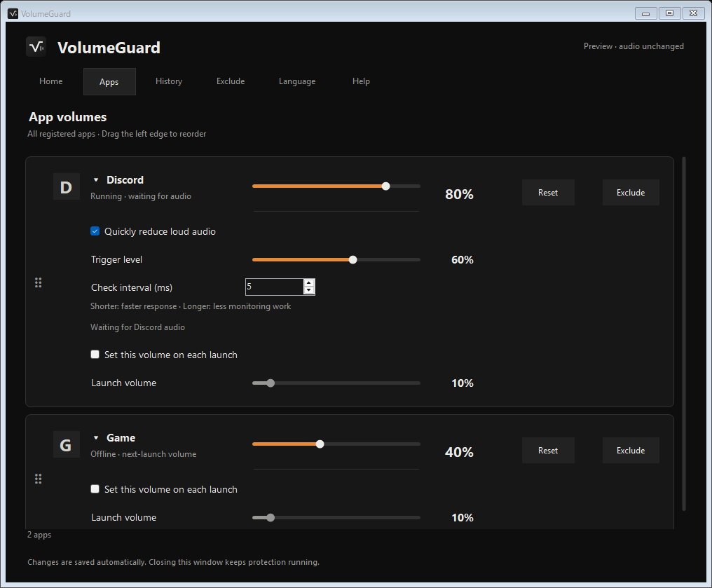Click 'Preview · audio unchanged' status text
Screen dimensions: 712x588
[x=634, y=46]
